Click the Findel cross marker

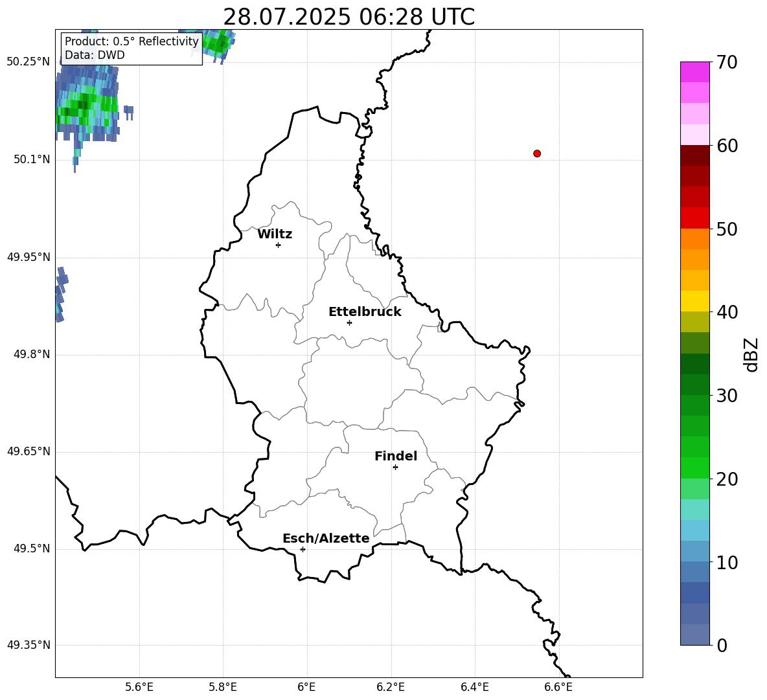pyautogui.click(x=395, y=468)
